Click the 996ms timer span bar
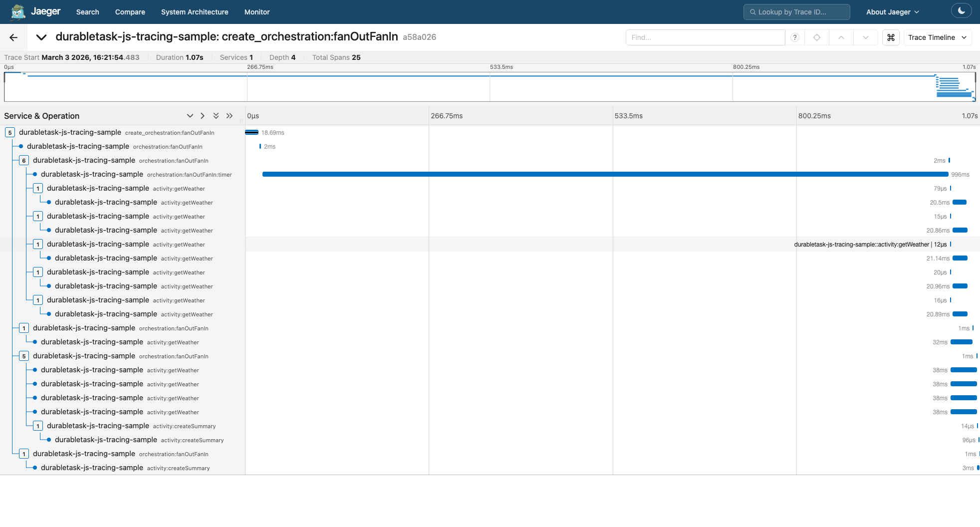Image resolution: width=980 pixels, height=527 pixels. 605,174
